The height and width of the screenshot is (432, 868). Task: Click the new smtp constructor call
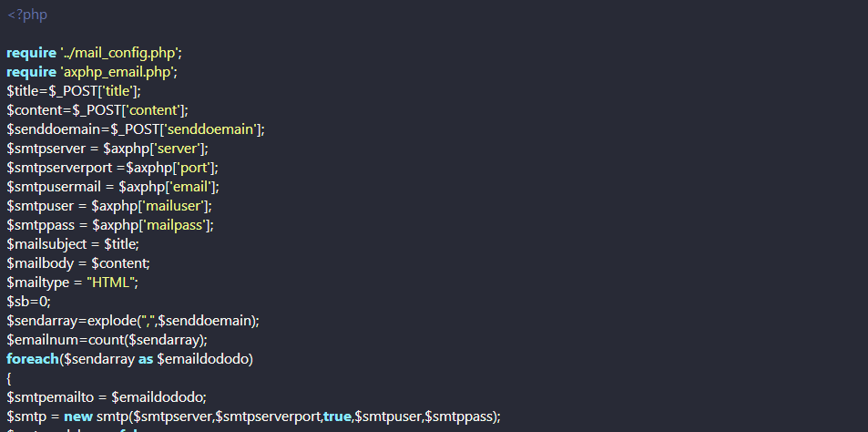[x=281, y=417]
